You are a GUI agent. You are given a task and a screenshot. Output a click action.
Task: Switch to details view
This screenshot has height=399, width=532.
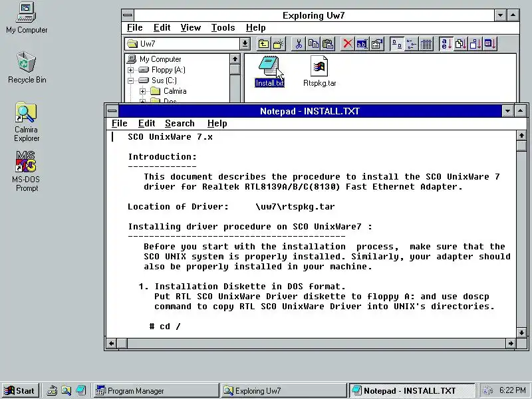(x=426, y=44)
